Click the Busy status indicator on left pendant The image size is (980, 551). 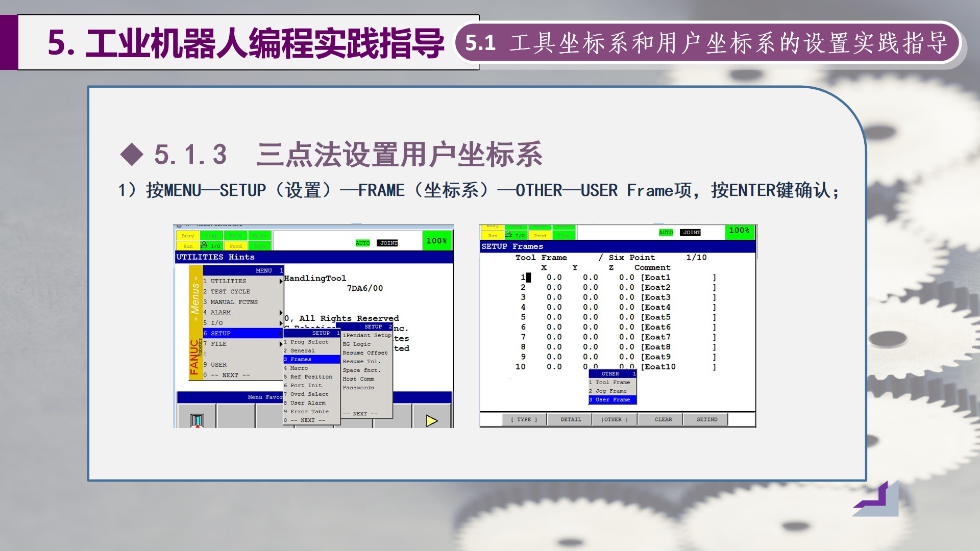coord(188,236)
